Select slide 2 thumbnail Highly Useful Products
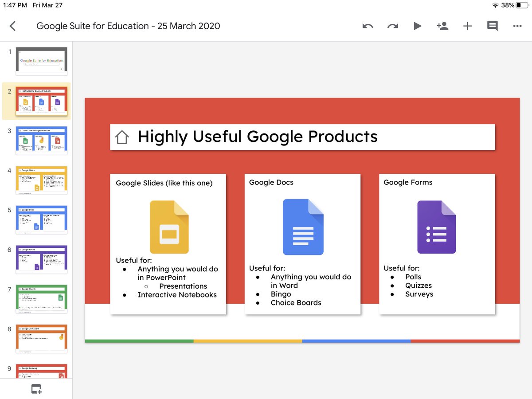Viewport: 532px width, 399px height. coord(42,101)
